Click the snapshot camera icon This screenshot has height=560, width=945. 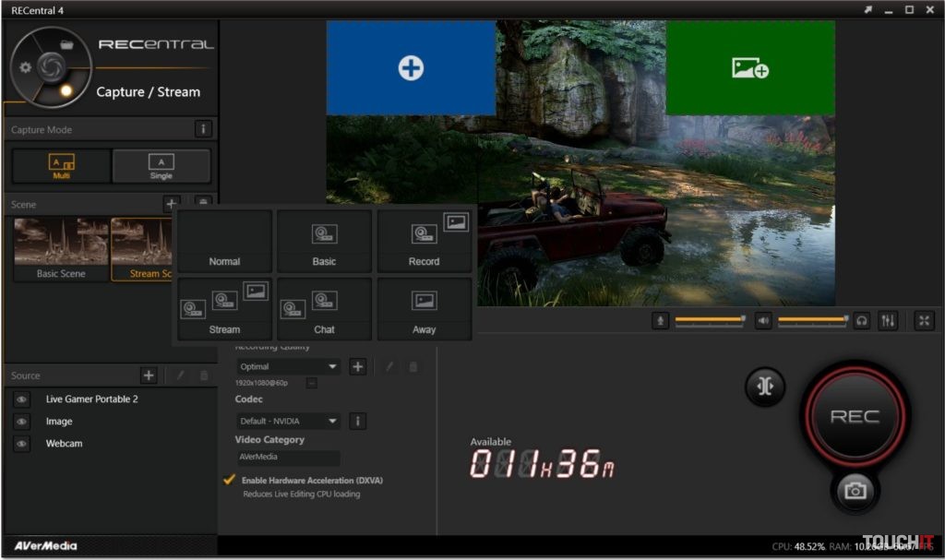[855, 491]
